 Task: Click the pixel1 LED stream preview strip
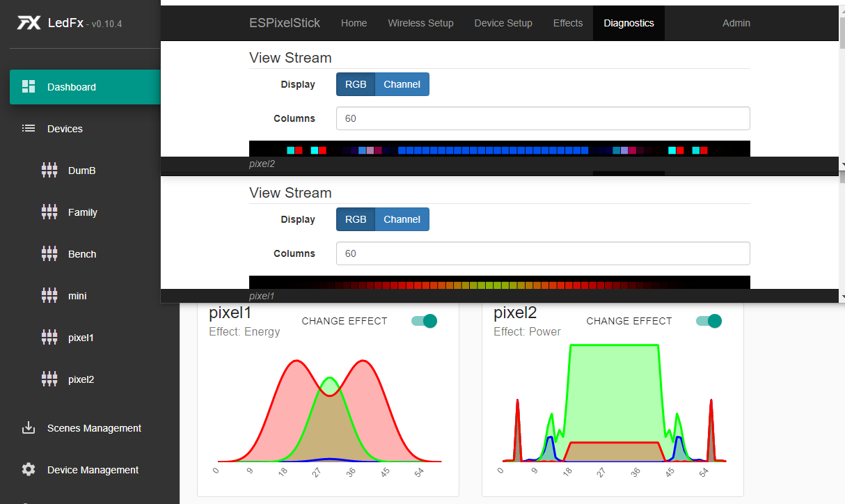(500, 283)
